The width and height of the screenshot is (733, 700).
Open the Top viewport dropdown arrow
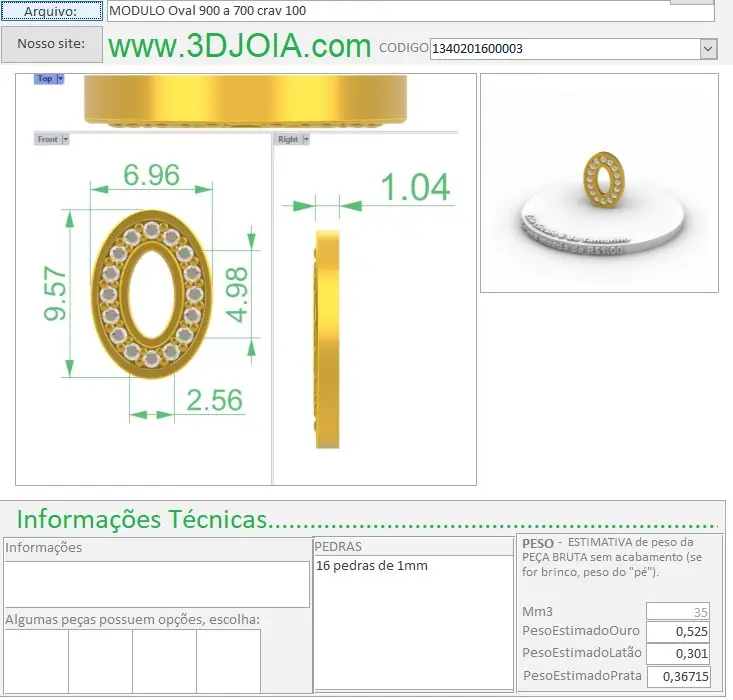[60, 79]
